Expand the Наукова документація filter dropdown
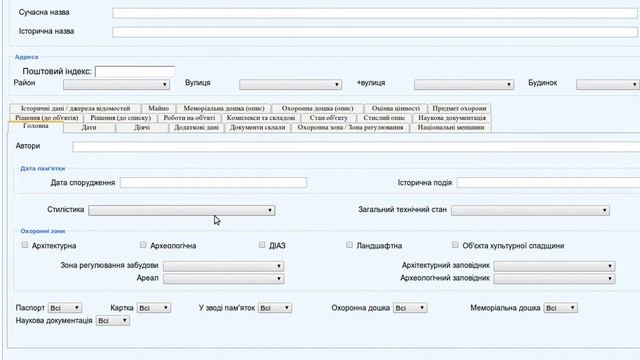 tap(113, 321)
